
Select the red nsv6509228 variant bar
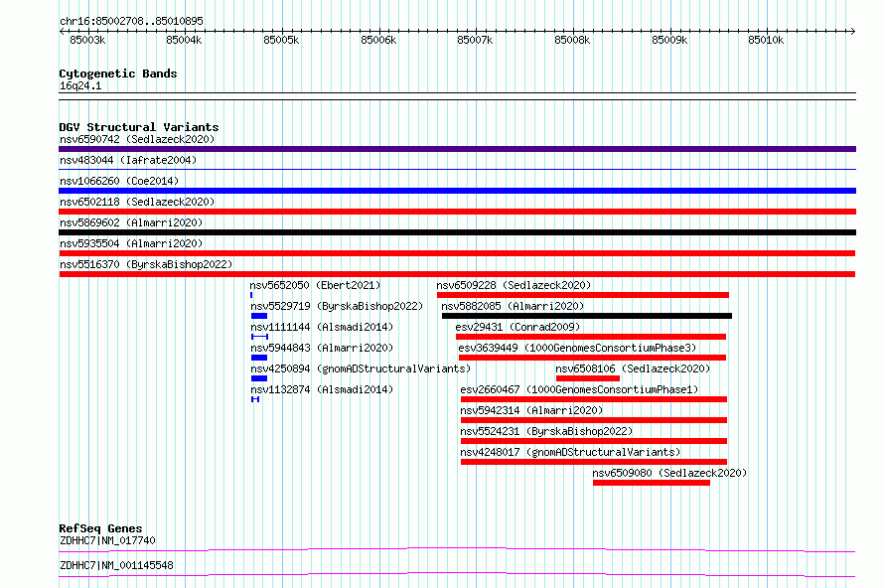(583, 295)
